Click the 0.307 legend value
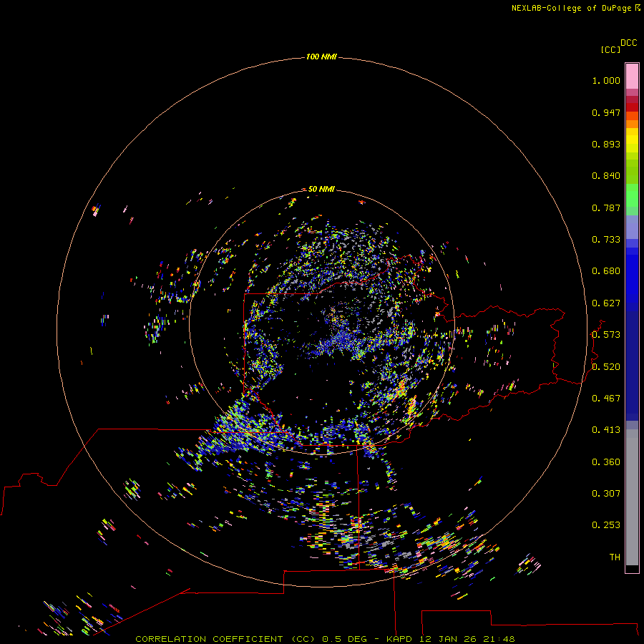644x644 pixels. (606, 494)
